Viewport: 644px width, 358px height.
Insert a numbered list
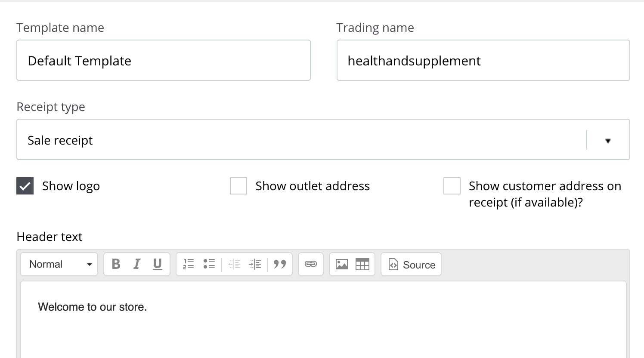coord(189,264)
